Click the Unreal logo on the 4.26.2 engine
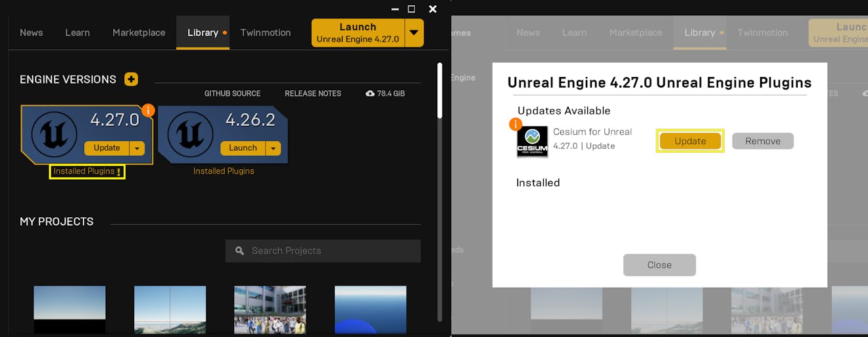The height and width of the screenshot is (337, 868). (190, 135)
